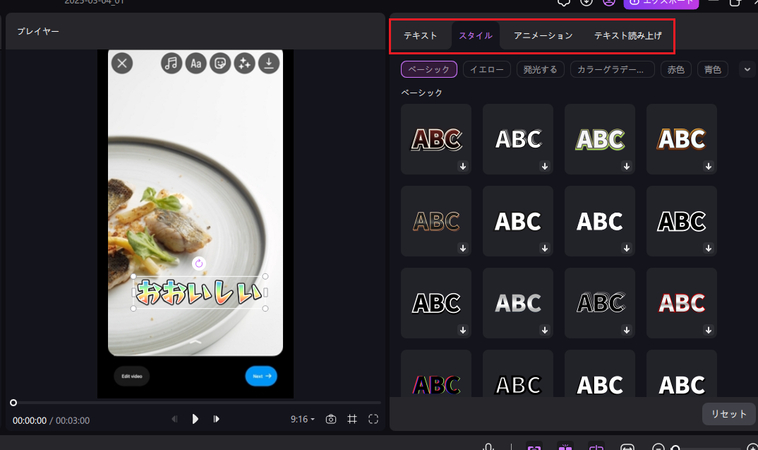Viewport: 758px width, 450px height.
Task: Click the purple rotate handle above the text box
Action: pyautogui.click(x=199, y=263)
